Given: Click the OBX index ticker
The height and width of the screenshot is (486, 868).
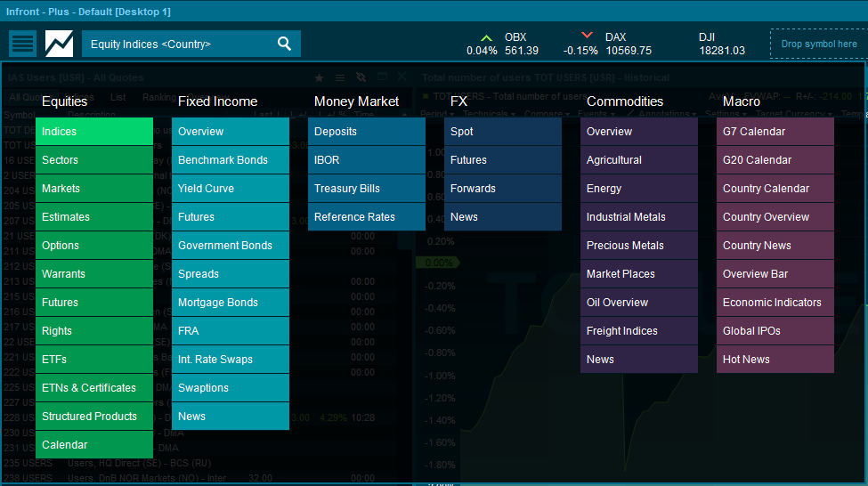Looking at the screenshot, I should [502, 44].
